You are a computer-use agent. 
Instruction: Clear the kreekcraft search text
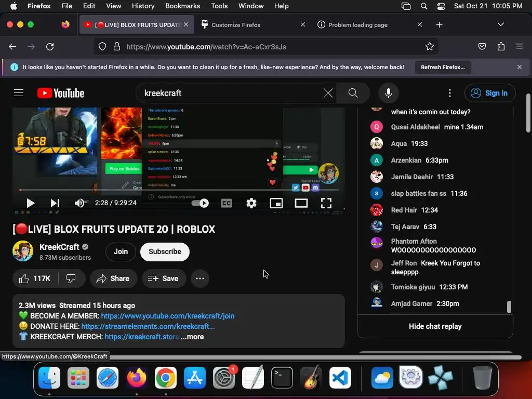[x=328, y=93]
